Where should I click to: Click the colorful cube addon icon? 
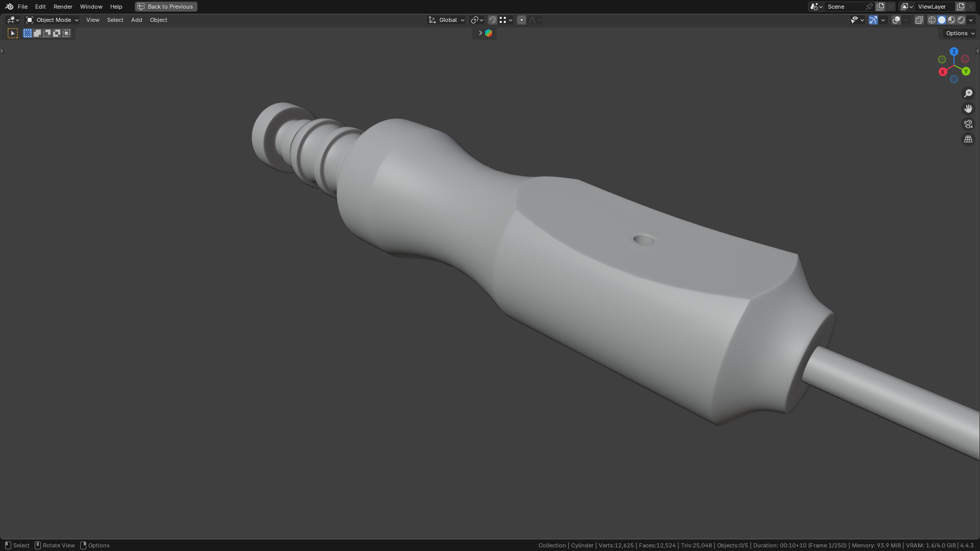(488, 33)
